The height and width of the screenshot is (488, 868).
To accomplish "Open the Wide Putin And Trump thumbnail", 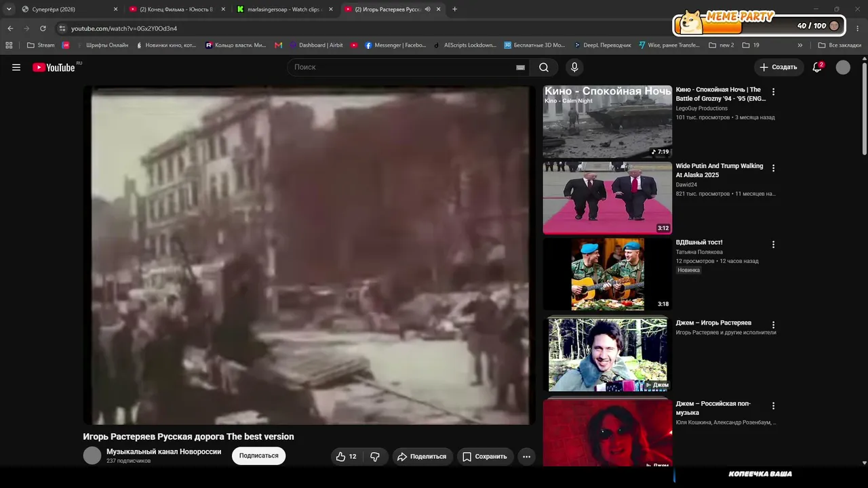I will click(608, 198).
